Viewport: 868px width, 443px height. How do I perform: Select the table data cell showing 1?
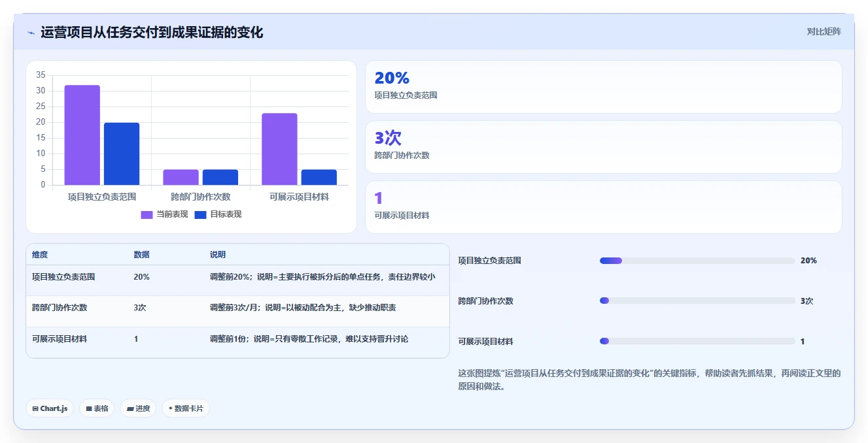coord(136,339)
